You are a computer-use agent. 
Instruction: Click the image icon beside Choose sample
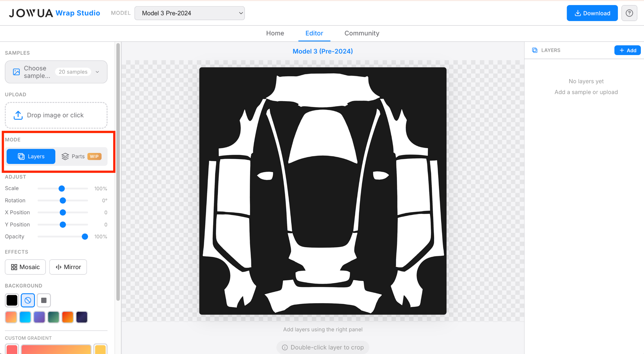click(x=16, y=72)
